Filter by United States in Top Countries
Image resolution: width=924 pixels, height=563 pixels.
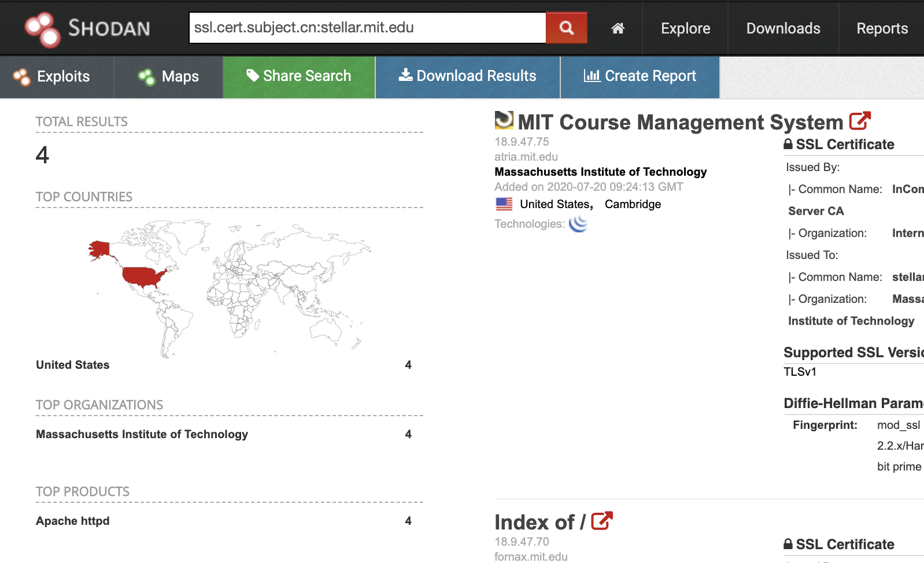tap(73, 365)
